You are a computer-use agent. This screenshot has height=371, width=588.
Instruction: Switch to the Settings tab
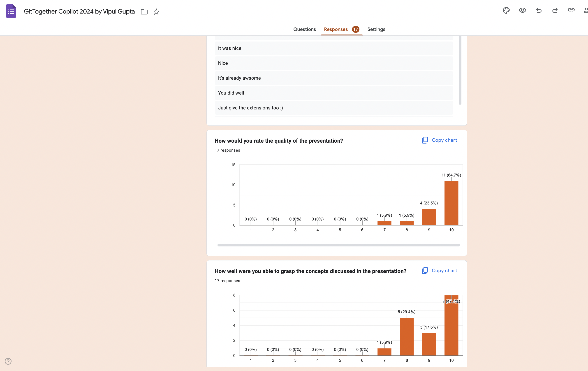click(376, 29)
